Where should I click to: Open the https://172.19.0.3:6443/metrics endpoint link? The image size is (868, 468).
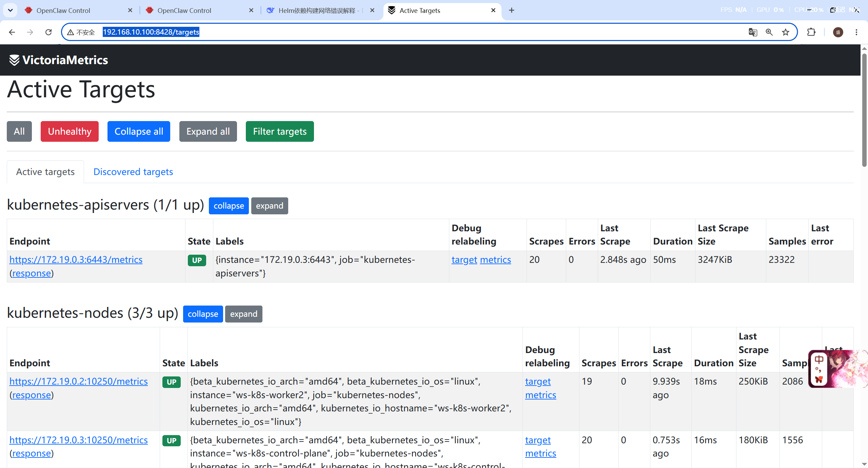(x=76, y=260)
